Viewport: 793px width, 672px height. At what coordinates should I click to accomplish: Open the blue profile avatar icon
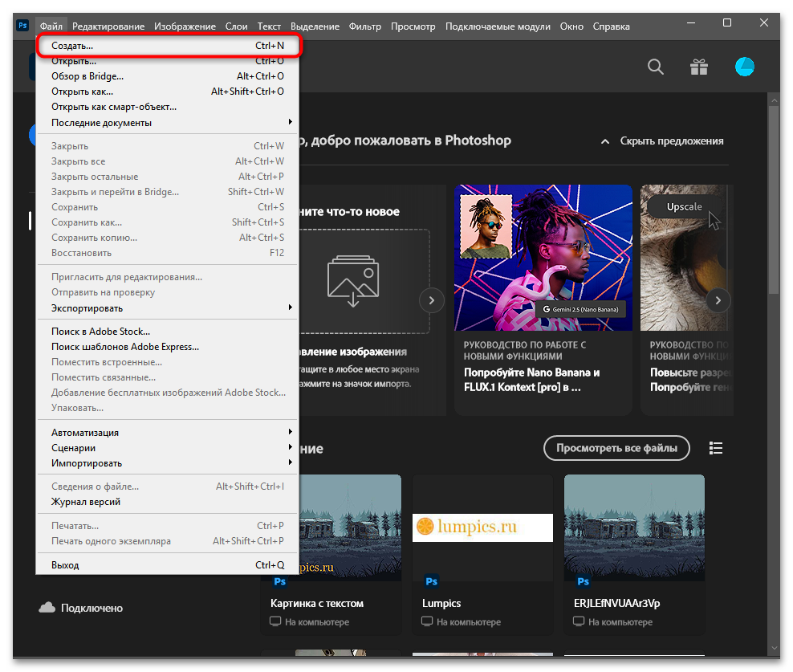(745, 67)
